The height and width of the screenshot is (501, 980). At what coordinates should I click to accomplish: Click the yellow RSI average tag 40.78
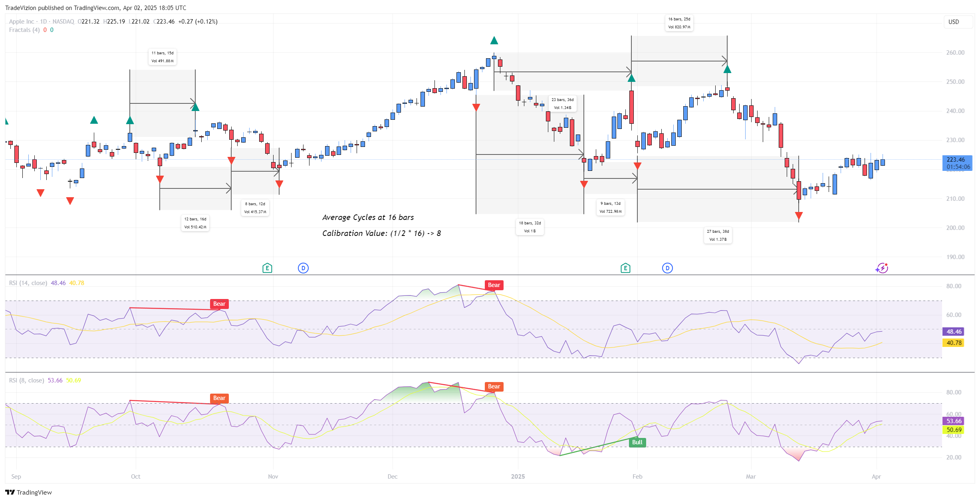click(x=953, y=343)
